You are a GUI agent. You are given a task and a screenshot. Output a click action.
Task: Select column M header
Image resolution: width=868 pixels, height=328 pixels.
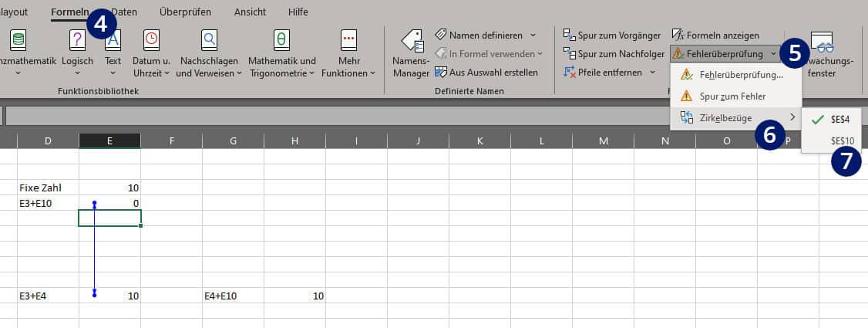[x=603, y=141]
